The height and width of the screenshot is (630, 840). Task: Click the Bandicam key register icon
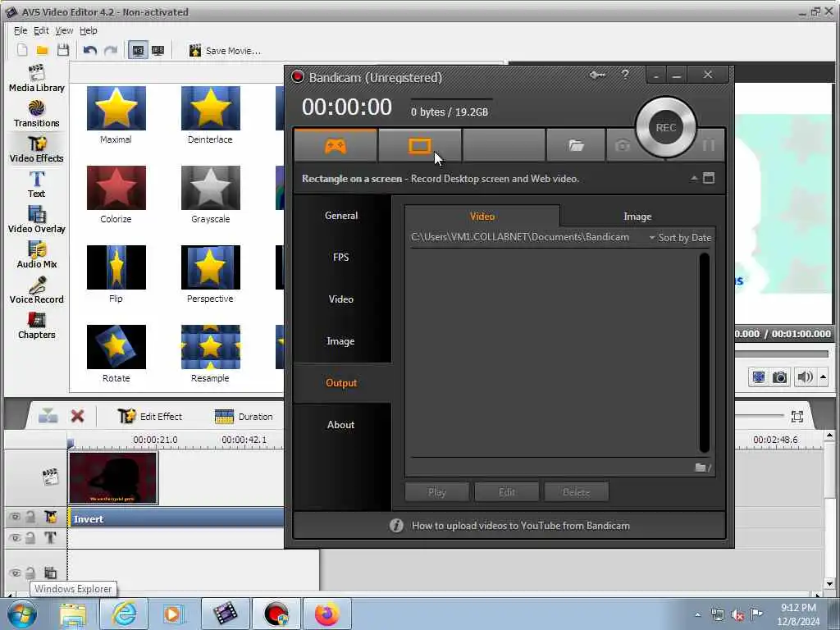(598, 75)
